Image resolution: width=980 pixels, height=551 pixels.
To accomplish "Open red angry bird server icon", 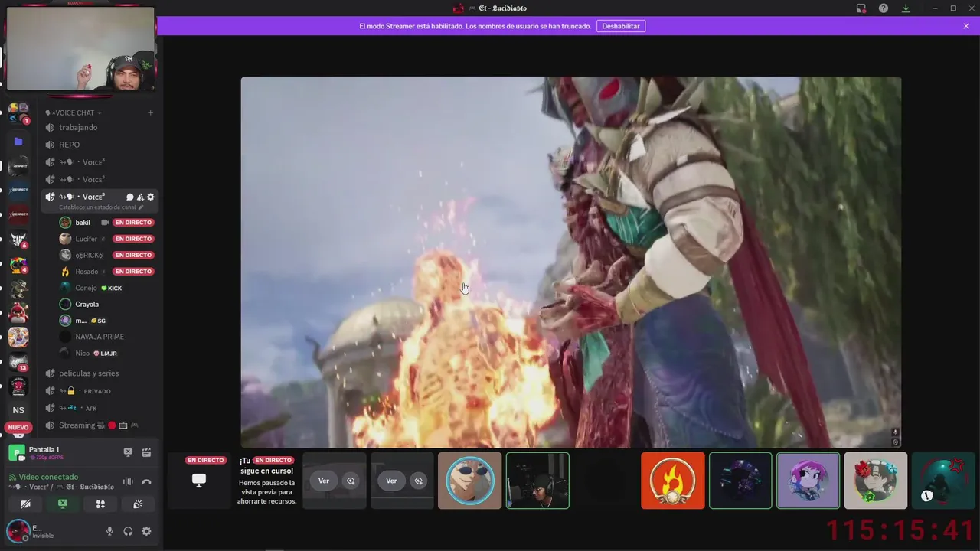I will coord(18,313).
